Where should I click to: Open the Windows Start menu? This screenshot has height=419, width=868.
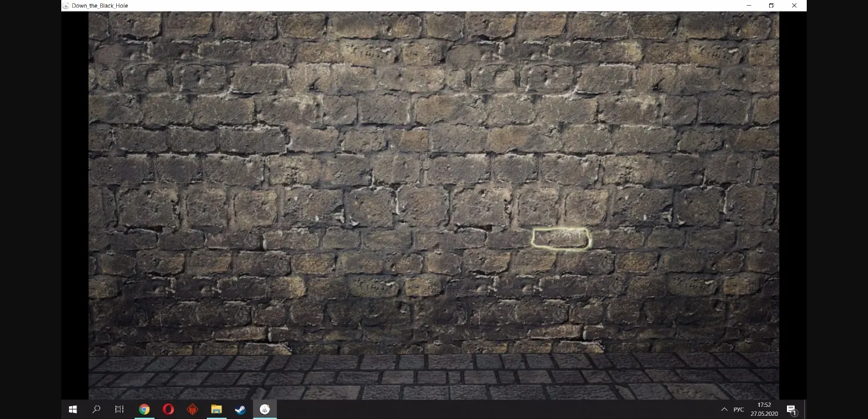[73, 409]
